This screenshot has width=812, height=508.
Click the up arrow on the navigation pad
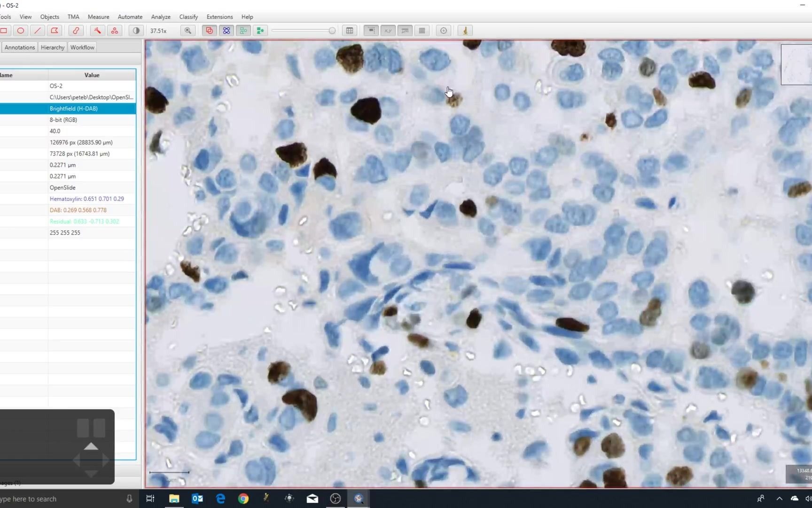[x=91, y=446]
